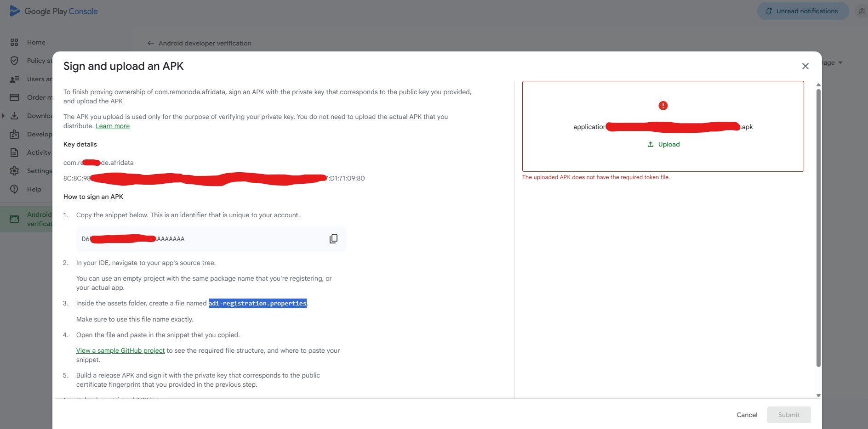Image resolution: width=868 pixels, height=429 pixels.
Task: Open the dropdown arrow behind the dialog
Action: coord(840,62)
